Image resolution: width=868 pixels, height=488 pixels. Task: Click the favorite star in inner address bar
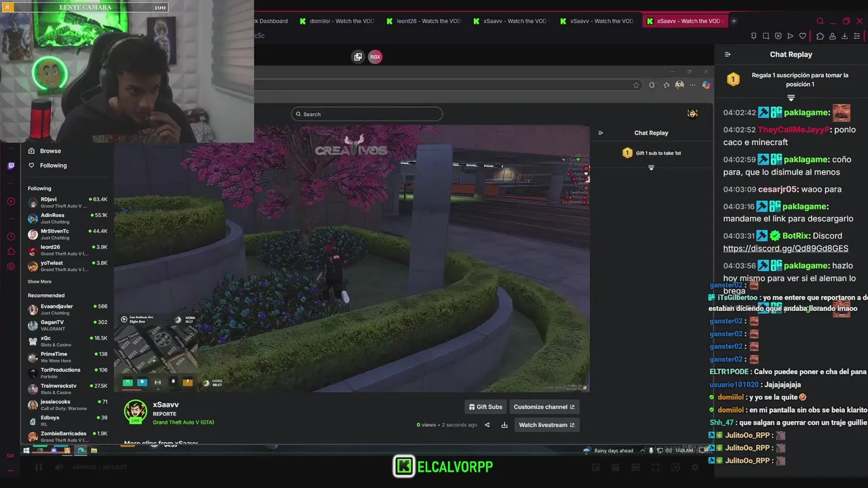tap(636, 85)
